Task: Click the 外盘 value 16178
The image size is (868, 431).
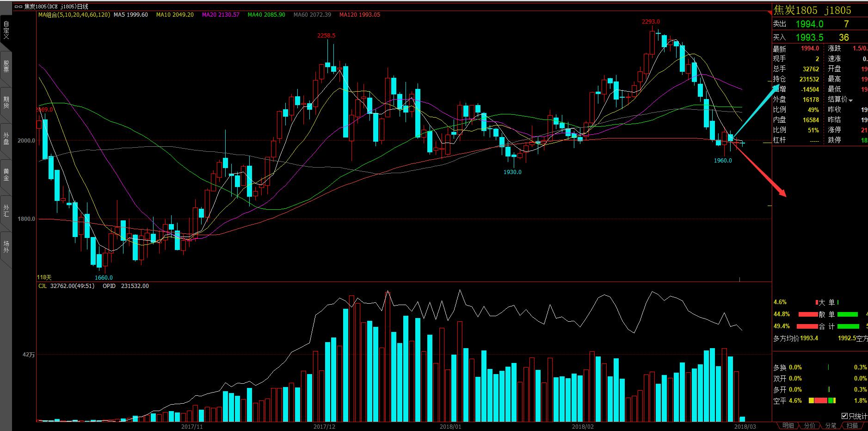Action: (x=811, y=100)
